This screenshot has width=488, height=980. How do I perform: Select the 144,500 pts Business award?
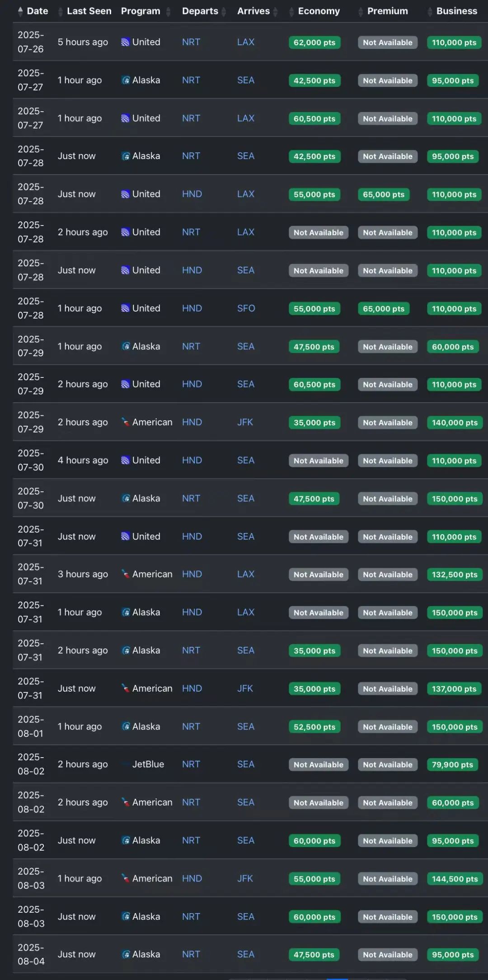454,879
